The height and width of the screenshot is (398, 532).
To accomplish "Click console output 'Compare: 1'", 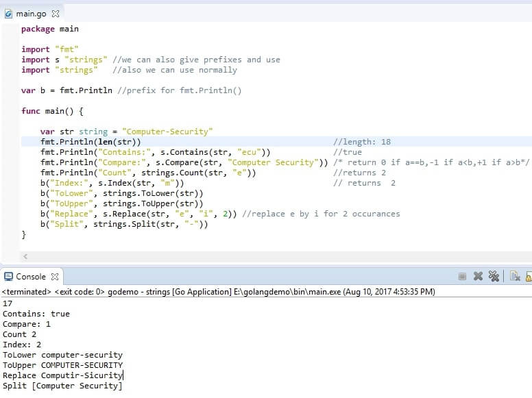I will click(27, 324).
